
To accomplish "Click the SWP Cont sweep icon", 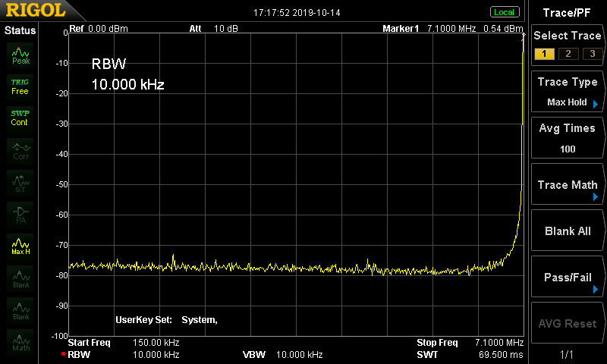I will tap(20, 118).
